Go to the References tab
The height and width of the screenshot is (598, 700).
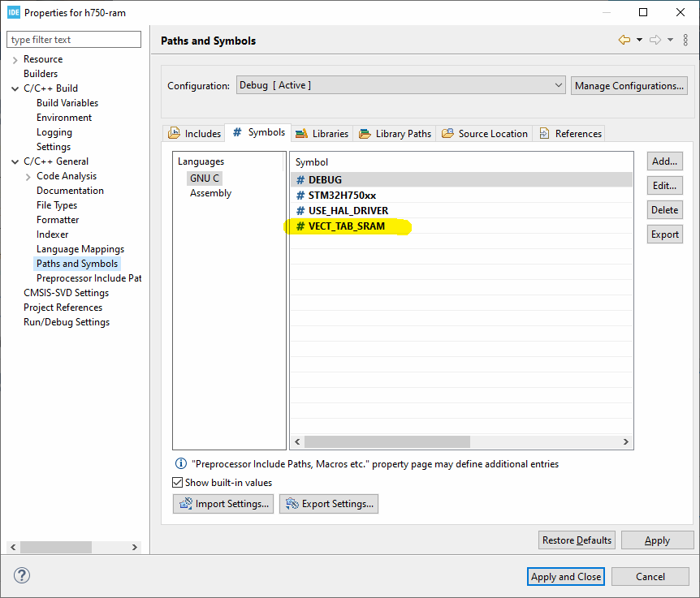pos(570,133)
